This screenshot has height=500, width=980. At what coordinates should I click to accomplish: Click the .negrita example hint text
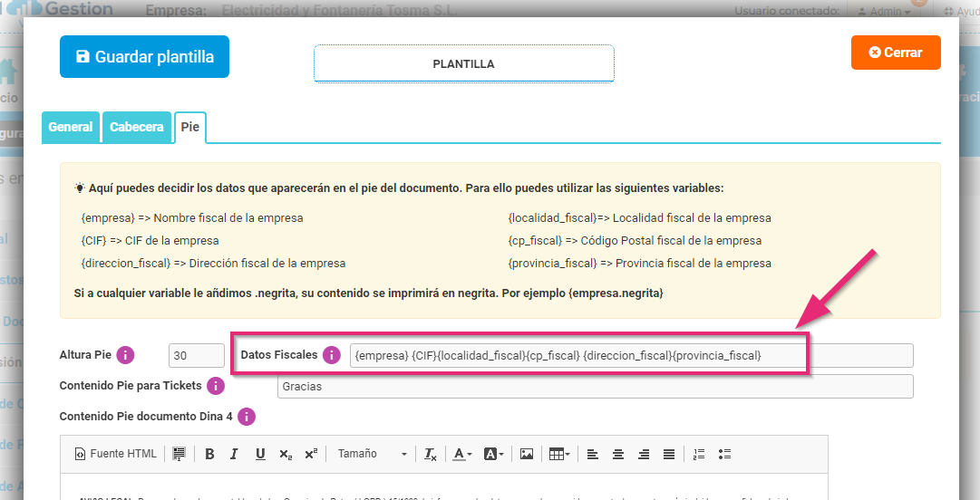pyautogui.click(x=369, y=293)
